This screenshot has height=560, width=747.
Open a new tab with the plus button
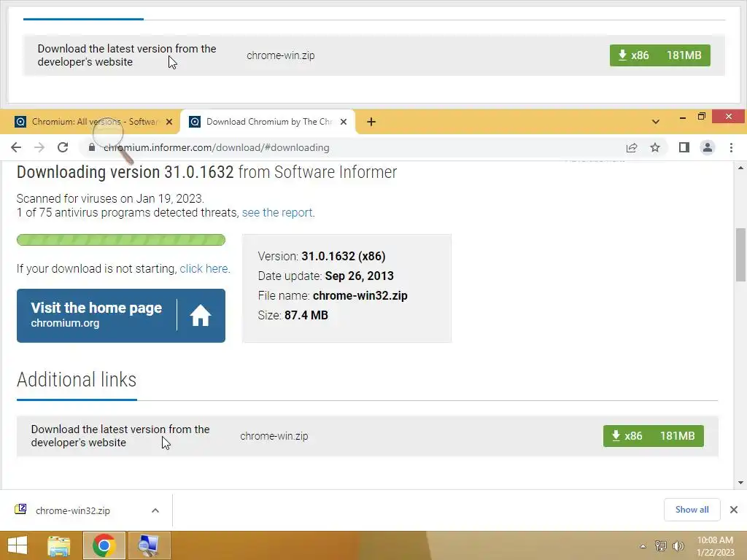point(371,122)
